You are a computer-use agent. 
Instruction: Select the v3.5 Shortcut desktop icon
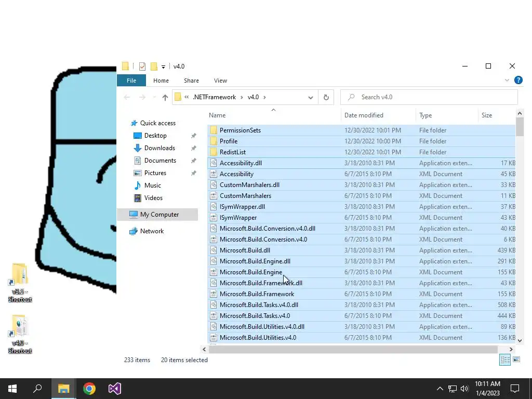pyautogui.click(x=20, y=283)
